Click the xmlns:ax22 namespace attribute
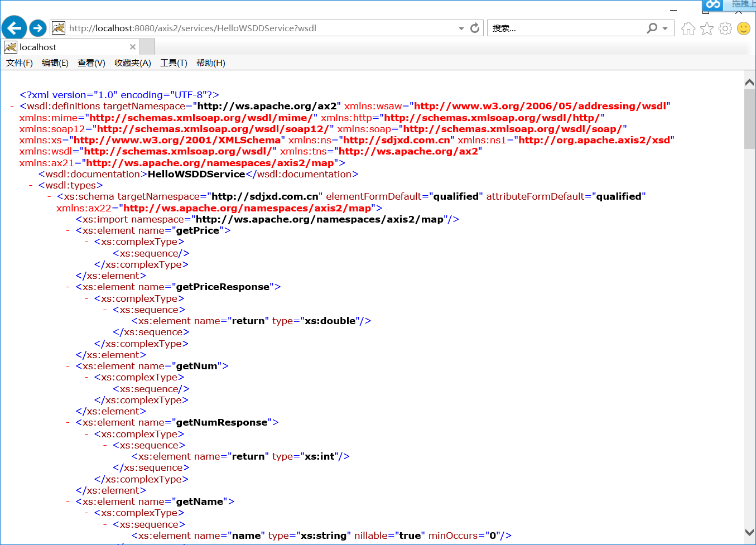The height and width of the screenshot is (545, 756). click(216, 208)
